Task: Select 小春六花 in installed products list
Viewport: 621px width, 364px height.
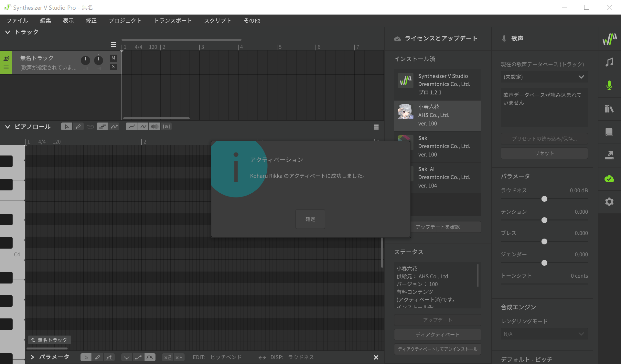Action: tap(437, 115)
